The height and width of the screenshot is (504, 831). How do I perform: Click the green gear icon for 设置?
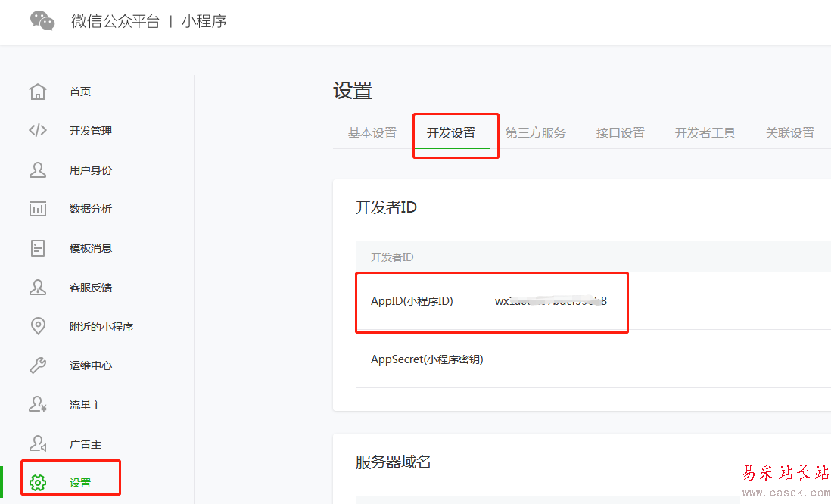[38, 483]
